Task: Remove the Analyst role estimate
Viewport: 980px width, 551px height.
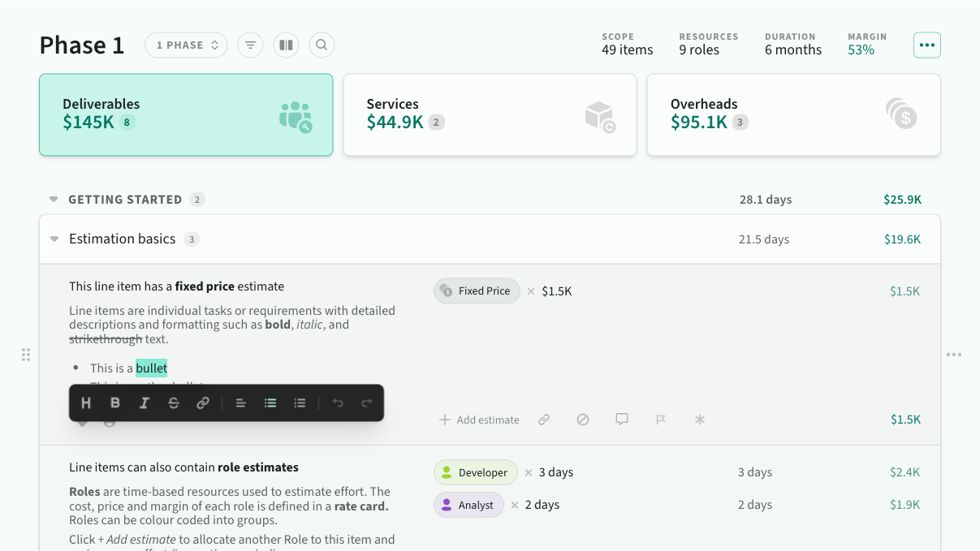Action: tap(515, 505)
